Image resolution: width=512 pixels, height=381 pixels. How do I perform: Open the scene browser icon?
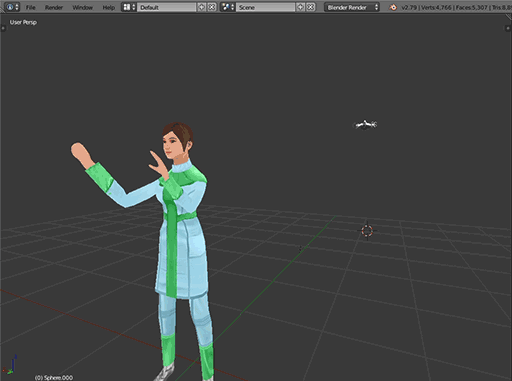[228, 7]
